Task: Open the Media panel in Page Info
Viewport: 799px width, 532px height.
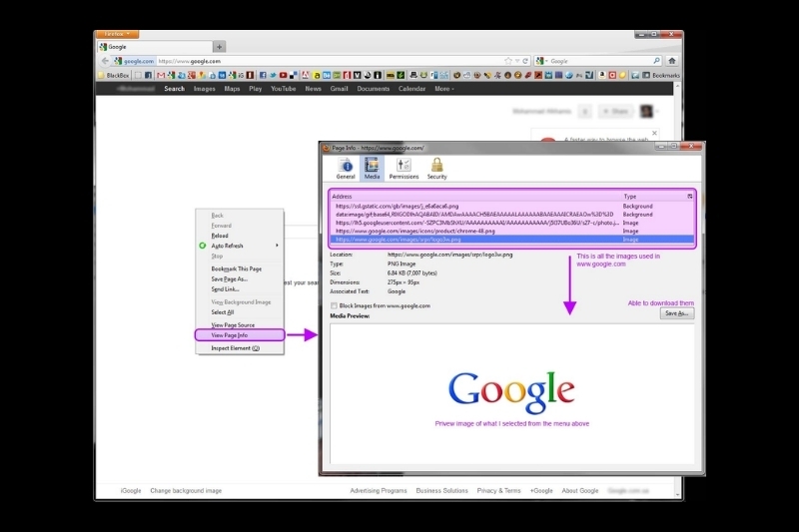Action: [x=372, y=169]
